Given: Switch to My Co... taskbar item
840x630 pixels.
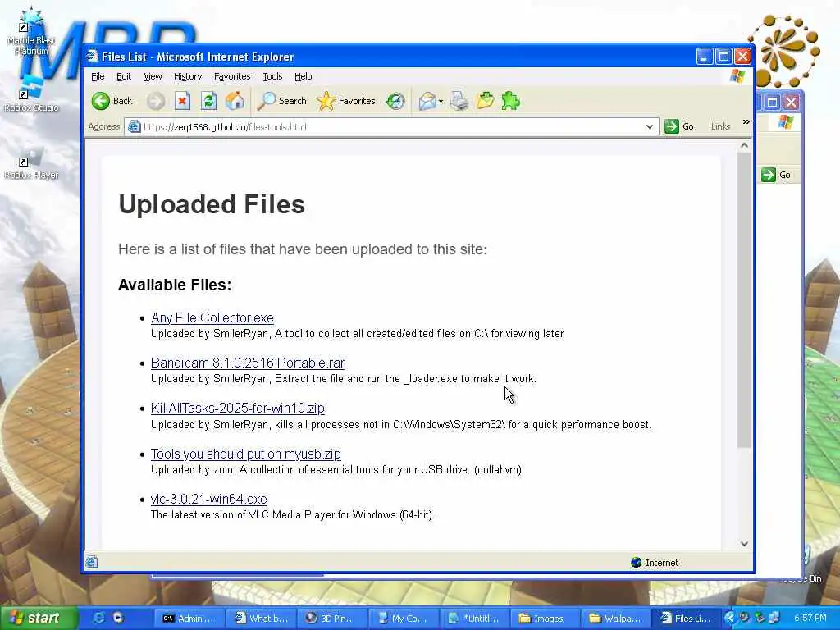Looking at the screenshot, I should pos(402,619).
